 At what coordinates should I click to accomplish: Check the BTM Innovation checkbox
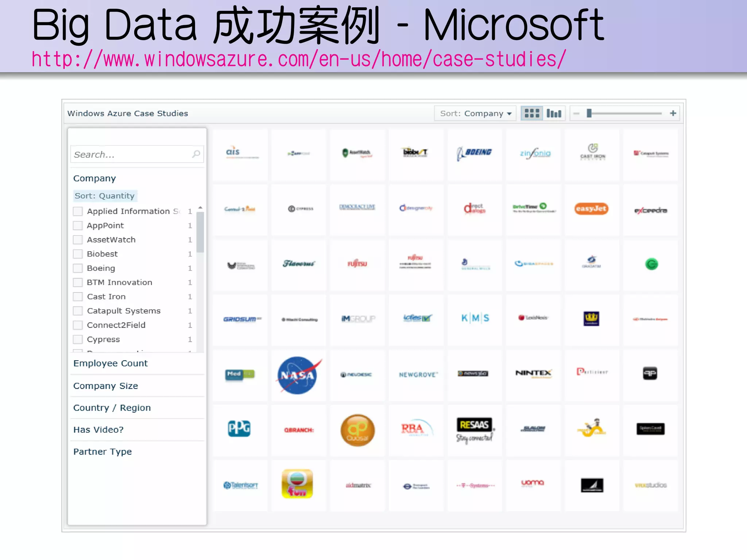[78, 283]
